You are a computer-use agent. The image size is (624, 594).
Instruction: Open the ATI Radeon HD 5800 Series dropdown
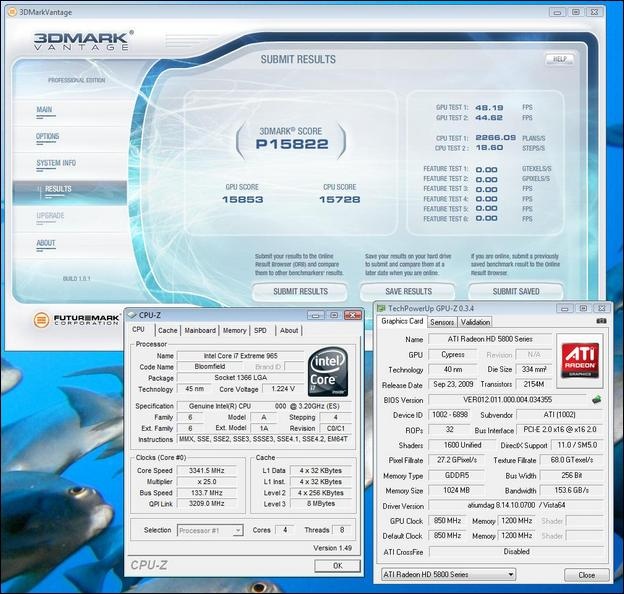(x=448, y=575)
